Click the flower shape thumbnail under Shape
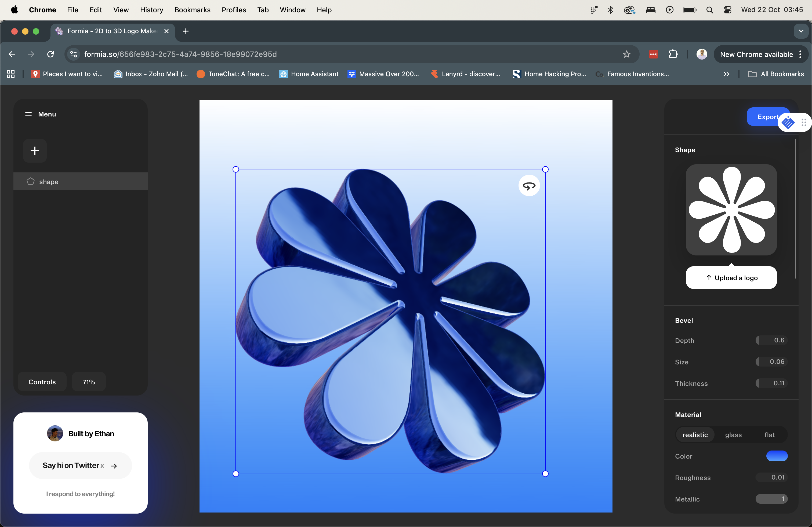This screenshot has width=812, height=527. 731,210
